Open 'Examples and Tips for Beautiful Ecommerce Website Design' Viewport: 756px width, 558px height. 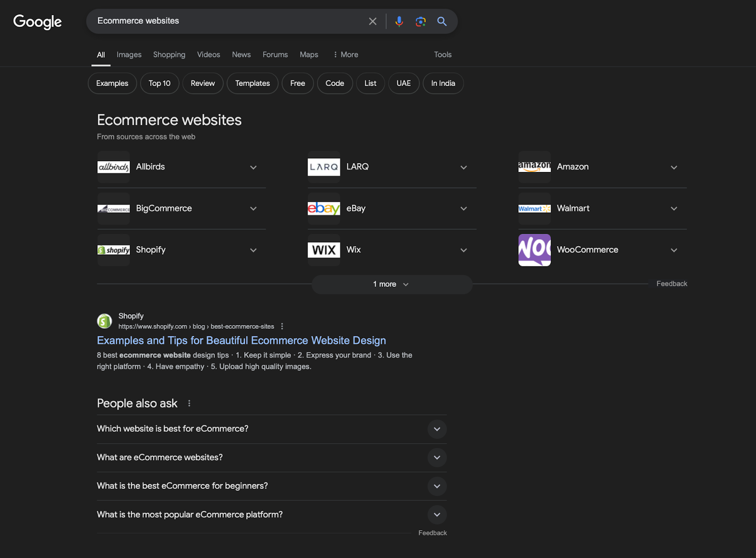pyautogui.click(x=241, y=341)
